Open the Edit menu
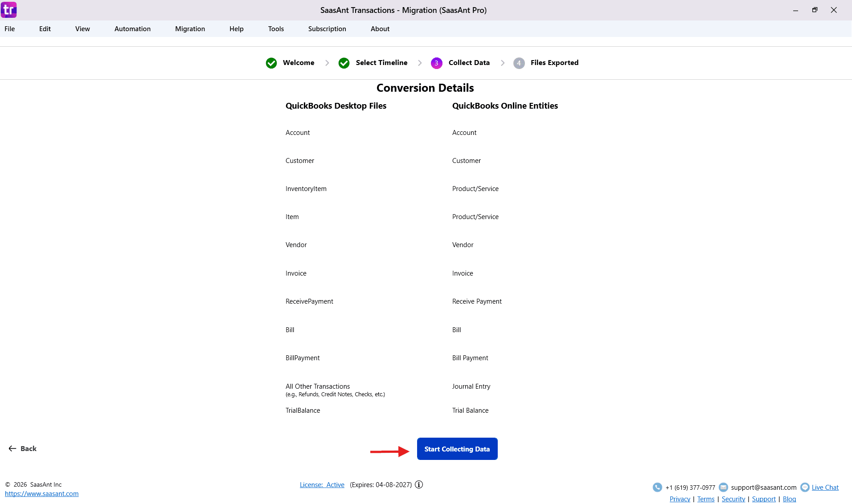The width and height of the screenshot is (852, 504). 45,29
